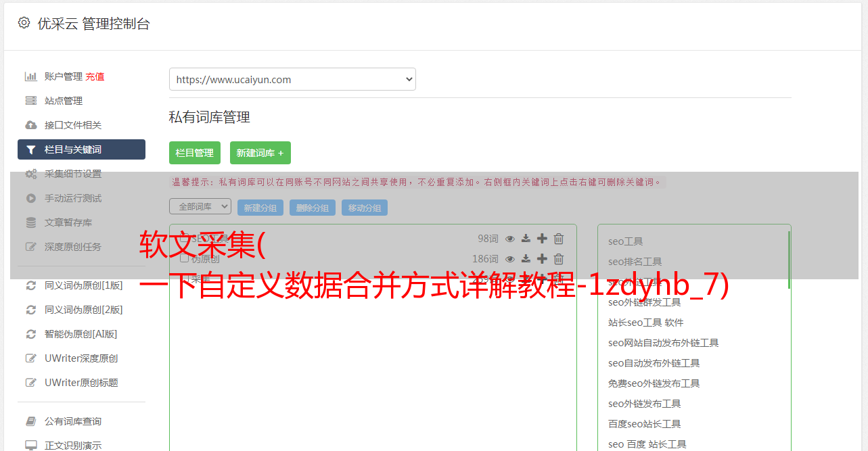The image size is (868, 451).
Task: Click the refresh icon for 同义词伪原创[2版]
Action: [30, 310]
